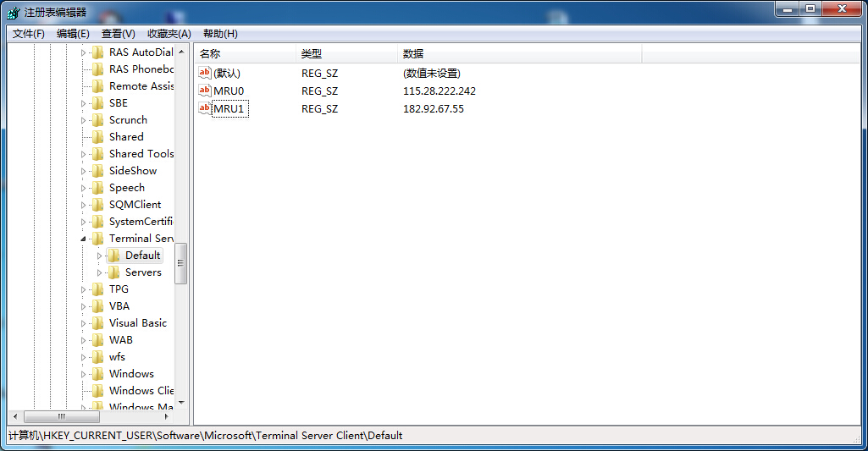The height and width of the screenshot is (451, 868).
Task: Click the string icon of MRU1 value
Action: 205,108
